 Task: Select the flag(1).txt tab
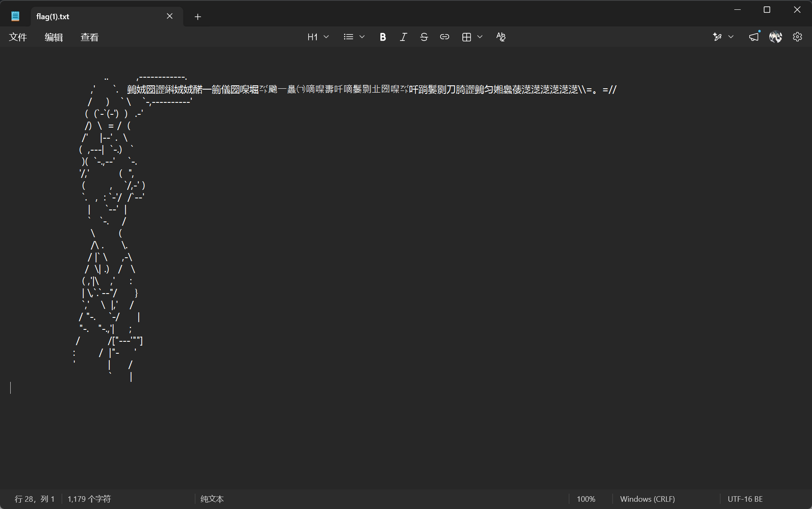[x=107, y=17]
